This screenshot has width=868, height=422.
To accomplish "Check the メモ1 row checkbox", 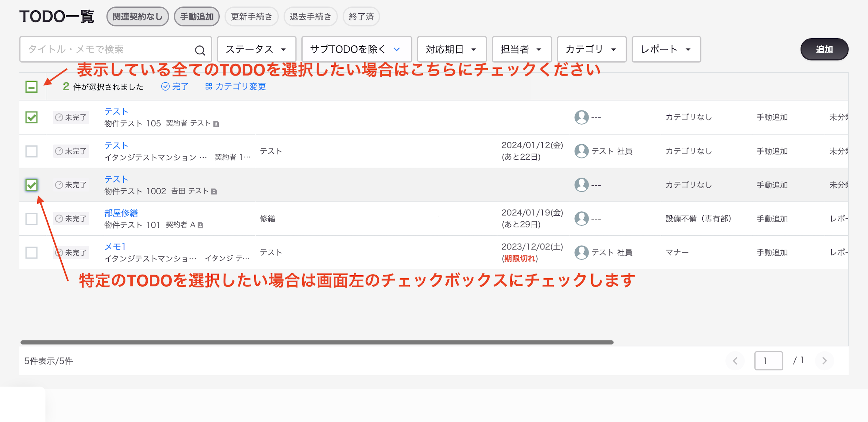I will tap(31, 252).
